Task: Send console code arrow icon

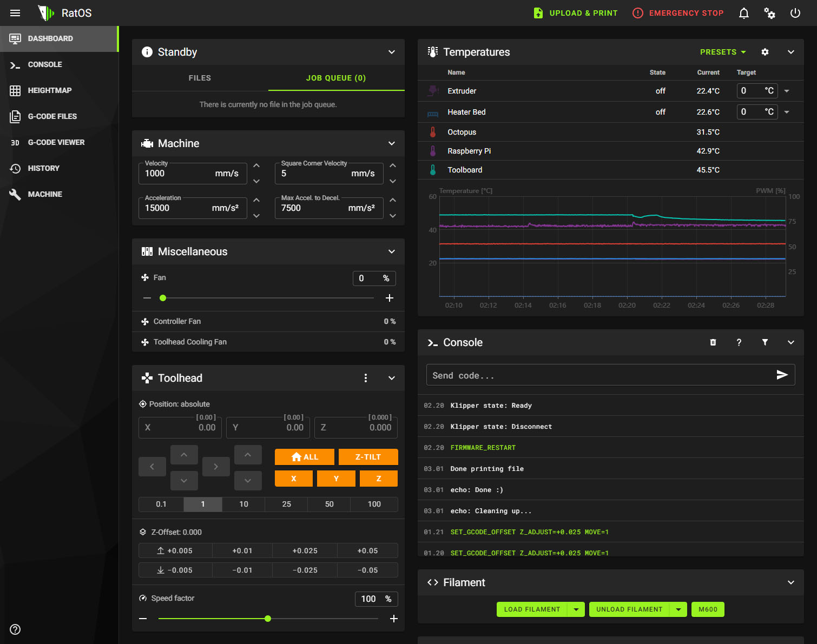Action: click(782, 375)
